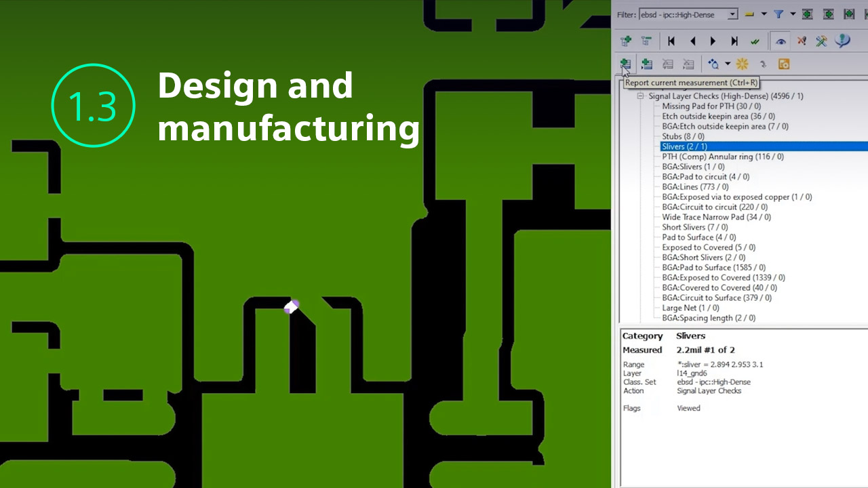Select Short Slivers (7 / 0) category
Screen dimensions: 868x488
[x=694, y=227]
